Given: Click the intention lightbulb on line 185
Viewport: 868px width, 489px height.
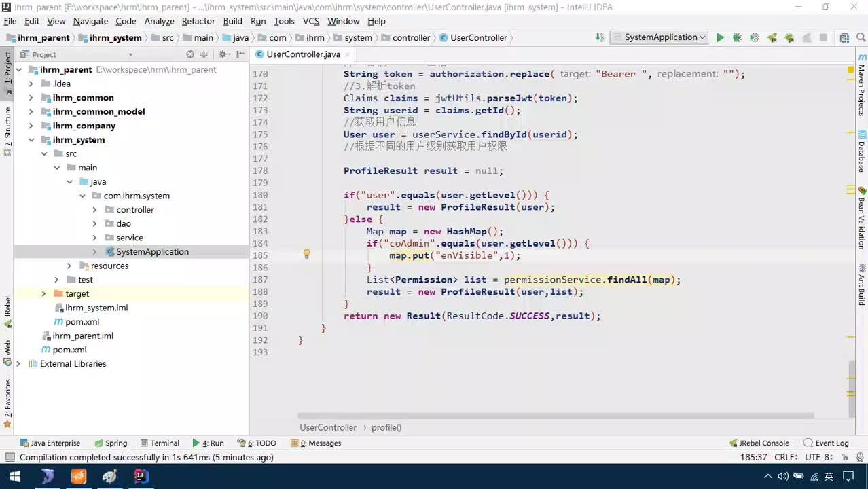Looking at the screenshot, I should (x=306, y=254).
